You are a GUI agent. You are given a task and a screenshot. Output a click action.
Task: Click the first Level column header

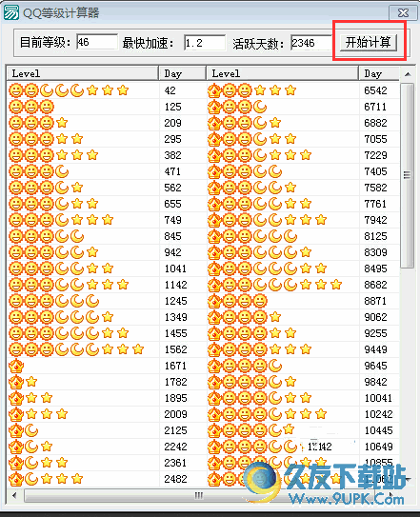[83, 73]
